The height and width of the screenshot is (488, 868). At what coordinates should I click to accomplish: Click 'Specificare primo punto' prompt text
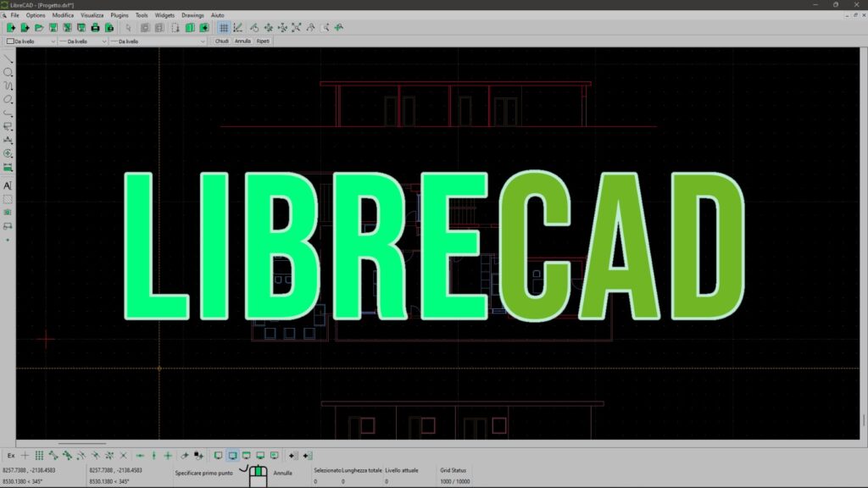203,473
